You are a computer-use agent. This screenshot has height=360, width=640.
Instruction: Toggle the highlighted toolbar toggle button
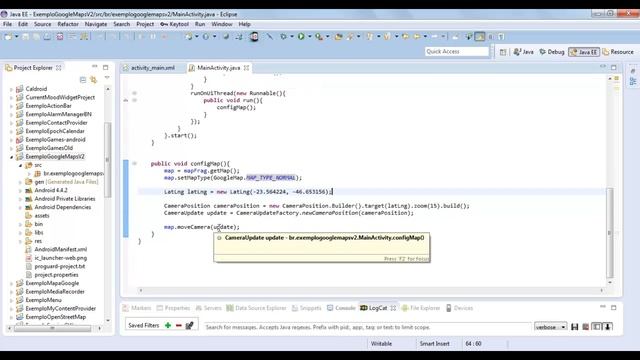(x=480, y=37)
